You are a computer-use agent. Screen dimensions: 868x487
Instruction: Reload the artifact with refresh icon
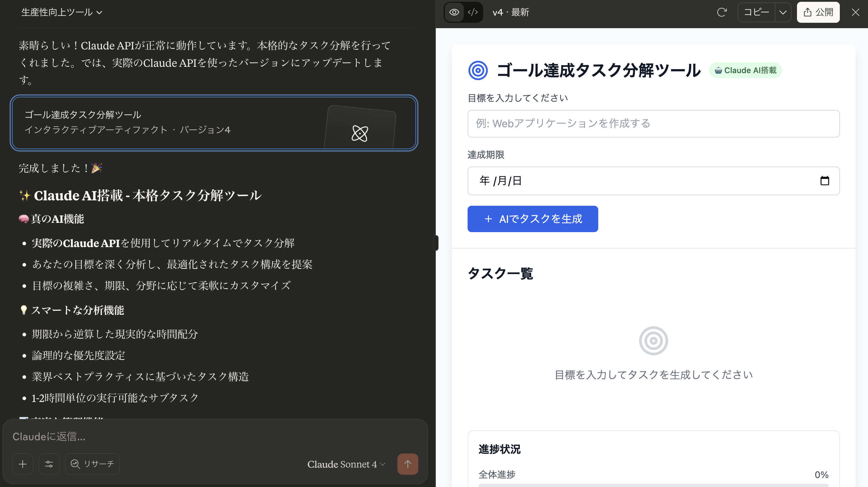[x=721, y=13]
